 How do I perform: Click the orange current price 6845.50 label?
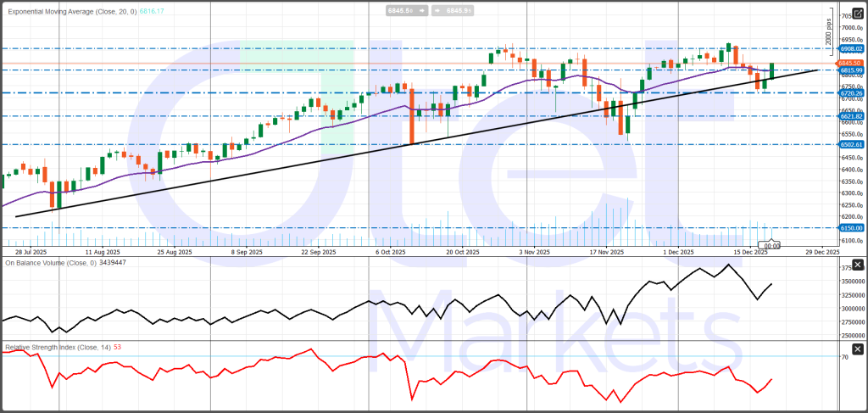(x=850, y=63)
